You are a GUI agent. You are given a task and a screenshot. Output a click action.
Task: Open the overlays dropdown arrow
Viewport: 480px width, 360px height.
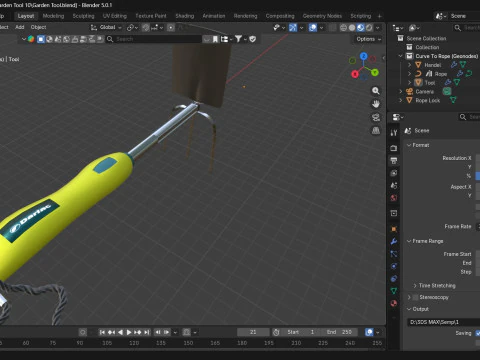pyautogui.click(x=321, y=28)
